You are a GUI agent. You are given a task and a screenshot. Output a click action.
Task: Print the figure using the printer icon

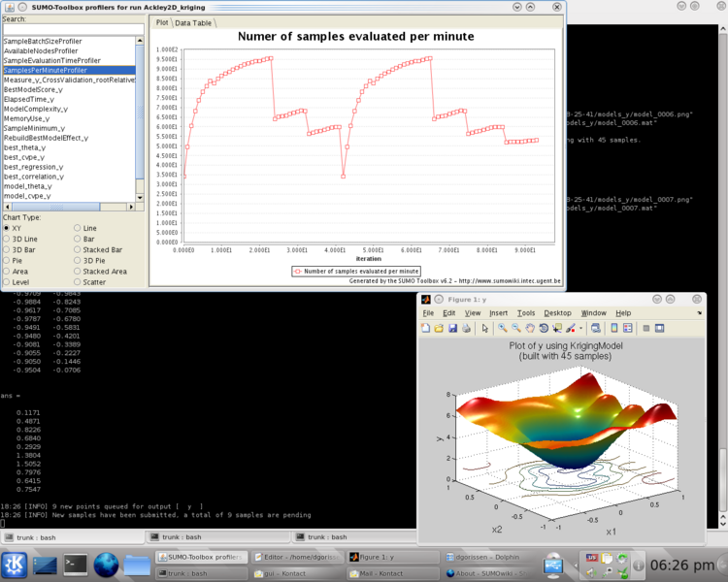(467, 328)
